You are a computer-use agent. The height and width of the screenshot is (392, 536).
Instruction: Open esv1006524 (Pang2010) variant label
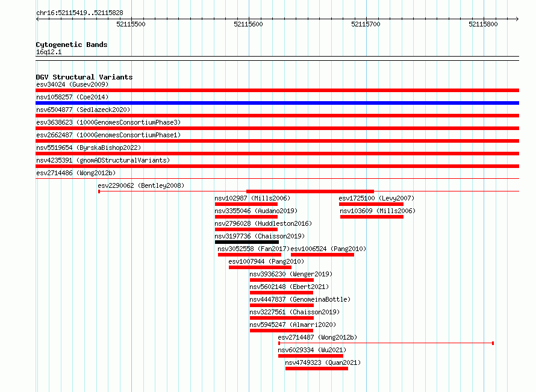[328, 249]
